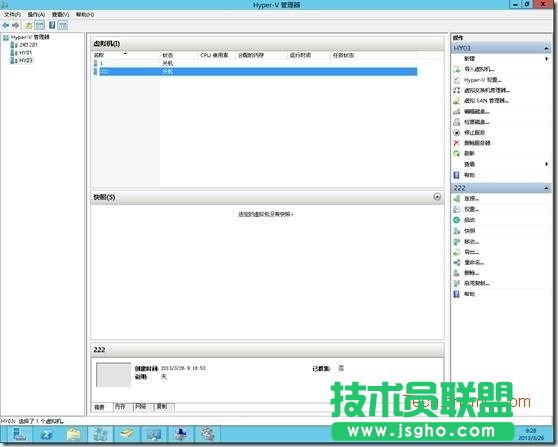Click the 连接 action icon for 222
This screenshot has height=447, width=558.
tap(457, 199)
